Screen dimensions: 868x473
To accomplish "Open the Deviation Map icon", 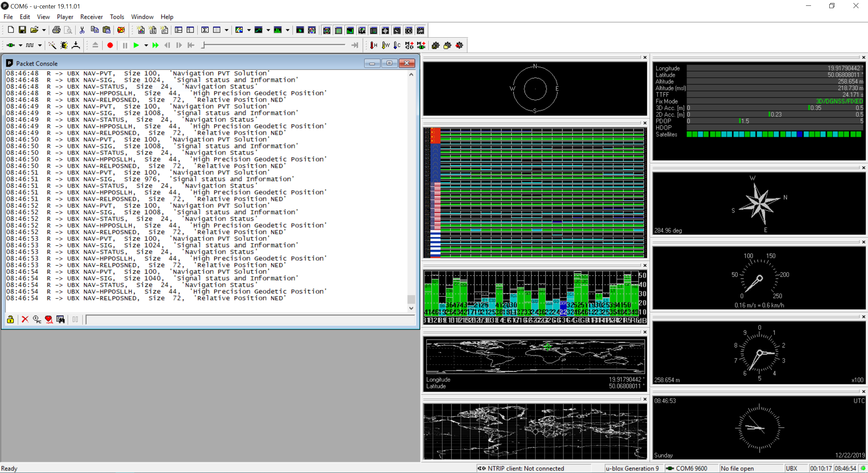I will [312, 30].
